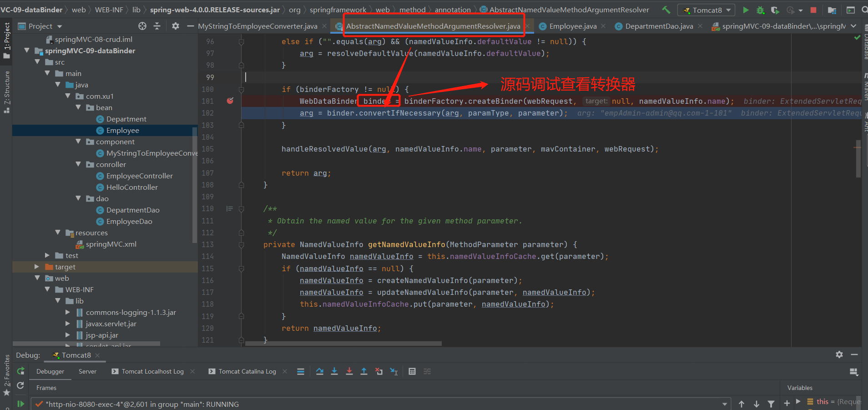
Task: Open the 1: Project tool window button
Action: tap(6, 40)
